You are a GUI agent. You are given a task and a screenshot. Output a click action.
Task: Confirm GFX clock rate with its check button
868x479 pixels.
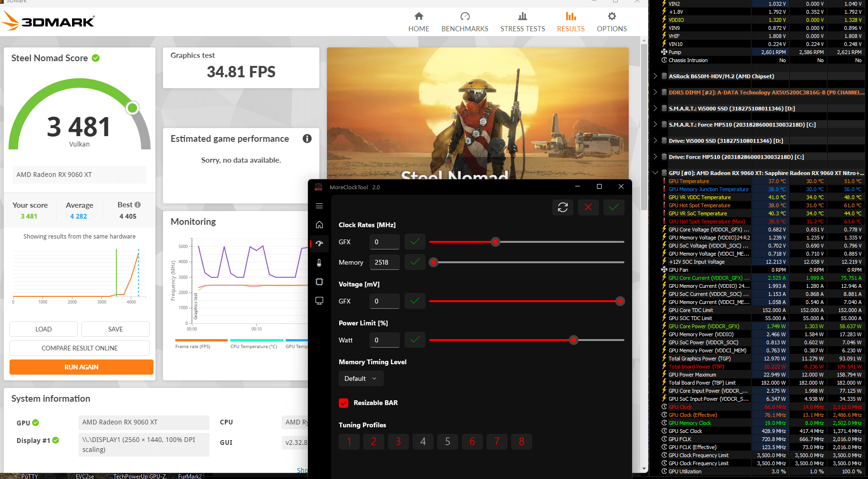click(415, 242)
